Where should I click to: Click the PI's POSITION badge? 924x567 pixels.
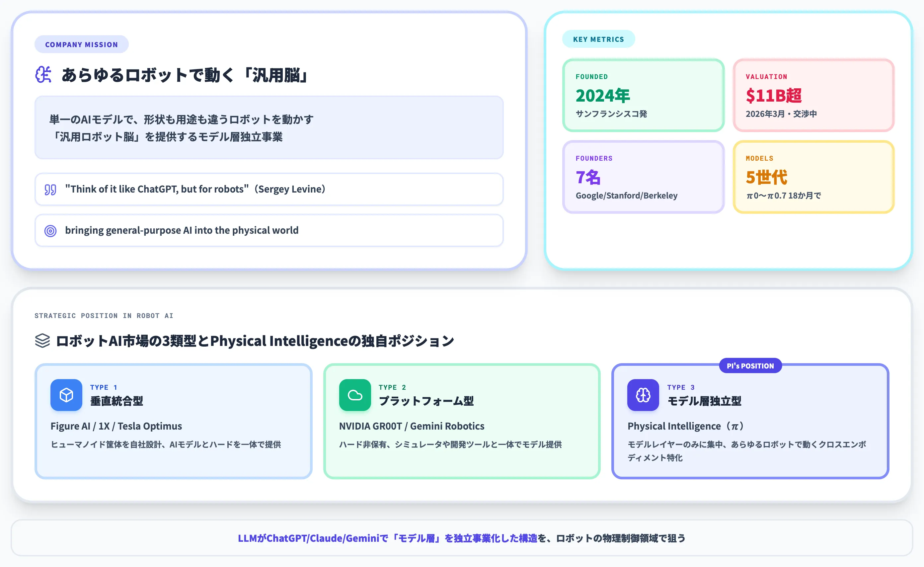(750, 365)
